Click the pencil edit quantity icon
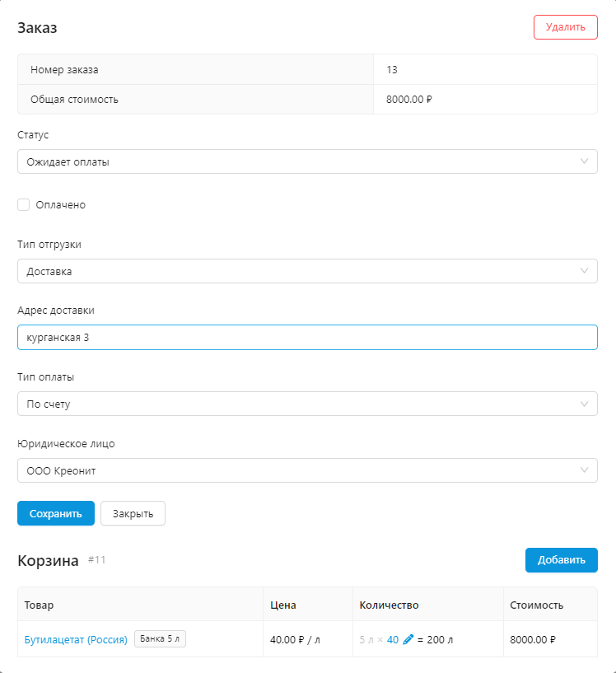This screenshot has height=673, width=616. pyautogui.click(x=408, y=639)
